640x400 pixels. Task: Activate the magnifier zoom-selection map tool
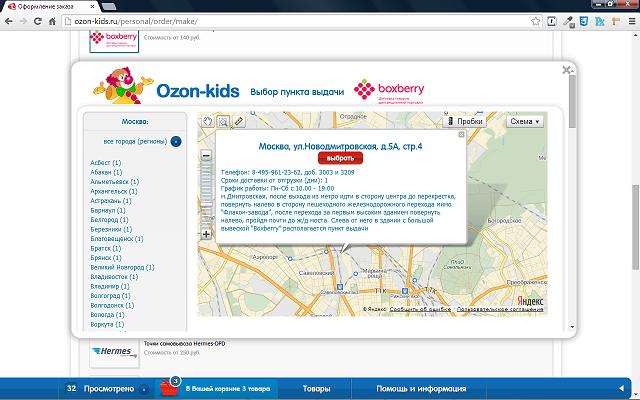coord(223,121)
